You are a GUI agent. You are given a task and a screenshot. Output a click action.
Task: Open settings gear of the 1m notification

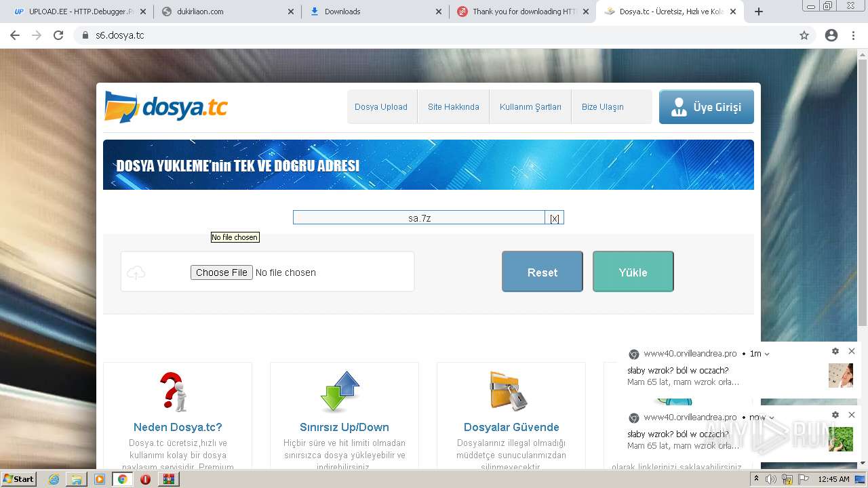[x=835, y=351]
